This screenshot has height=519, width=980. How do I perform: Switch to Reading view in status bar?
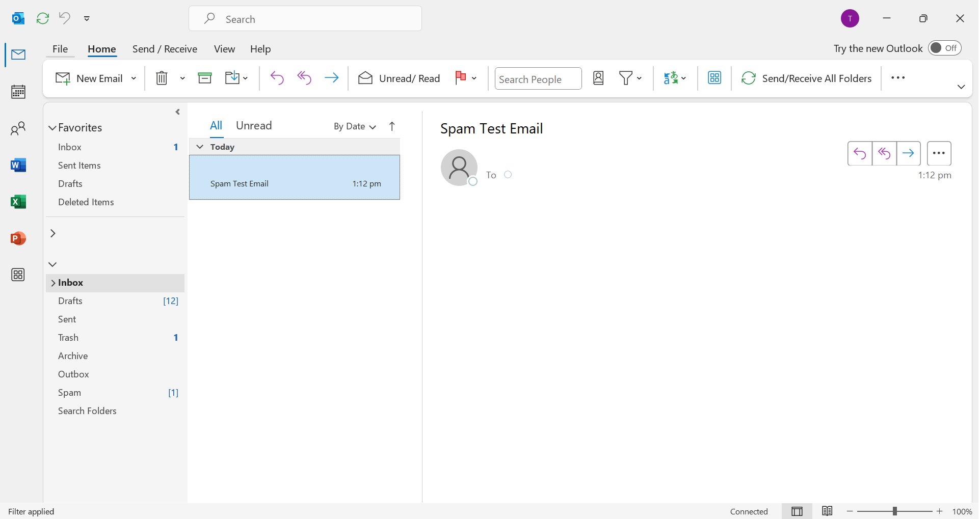click(x=827, y=511)
